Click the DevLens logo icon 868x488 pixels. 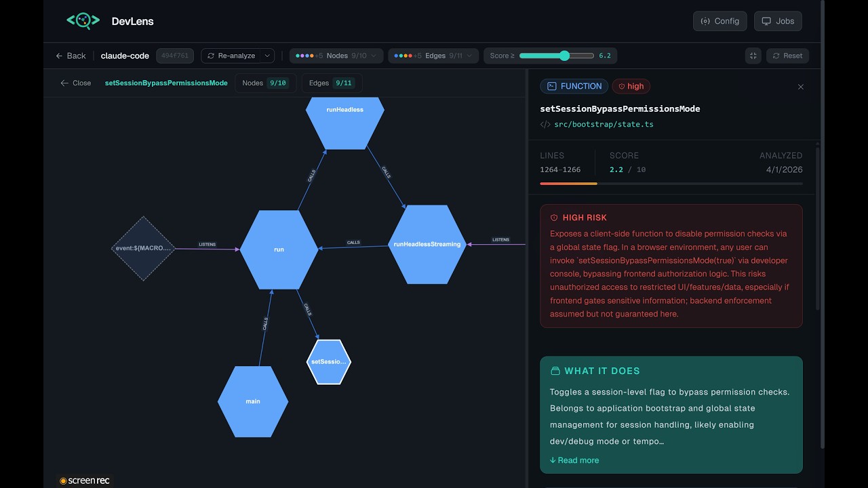83,21
